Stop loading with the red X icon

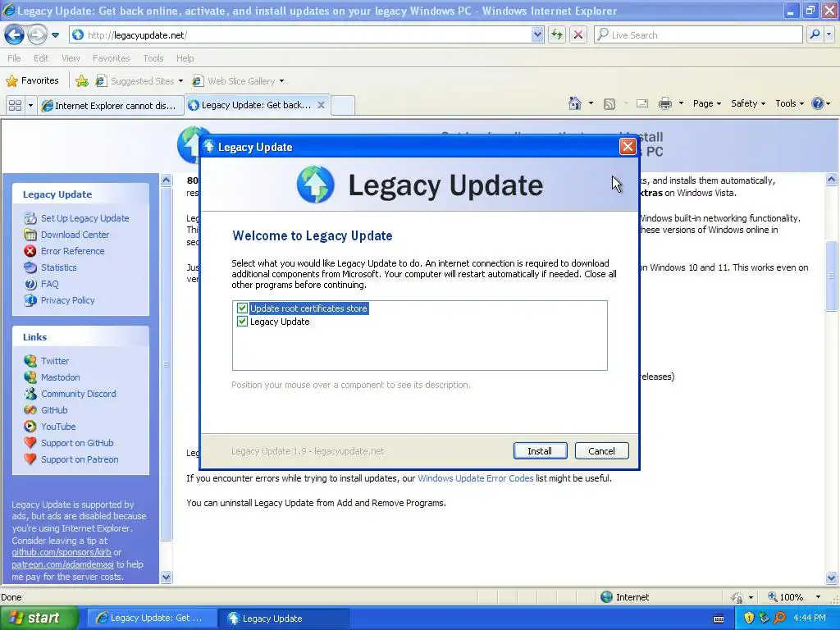pos(578,34)
